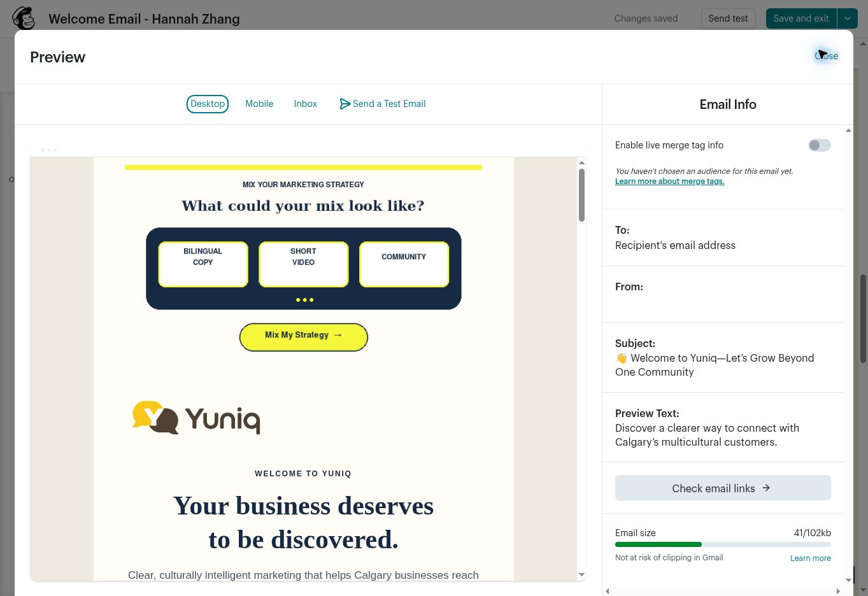This screenshot has height=596, width=868.
Task: Click 'WELCOME TO YUNIQ' label
Action: pos(303,474)
